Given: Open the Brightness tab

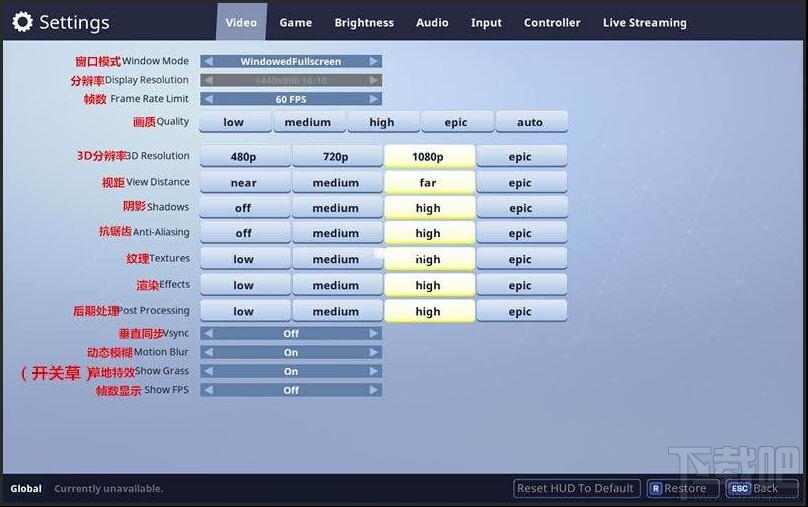Looking at the screenshot, I should coord(364,23).
